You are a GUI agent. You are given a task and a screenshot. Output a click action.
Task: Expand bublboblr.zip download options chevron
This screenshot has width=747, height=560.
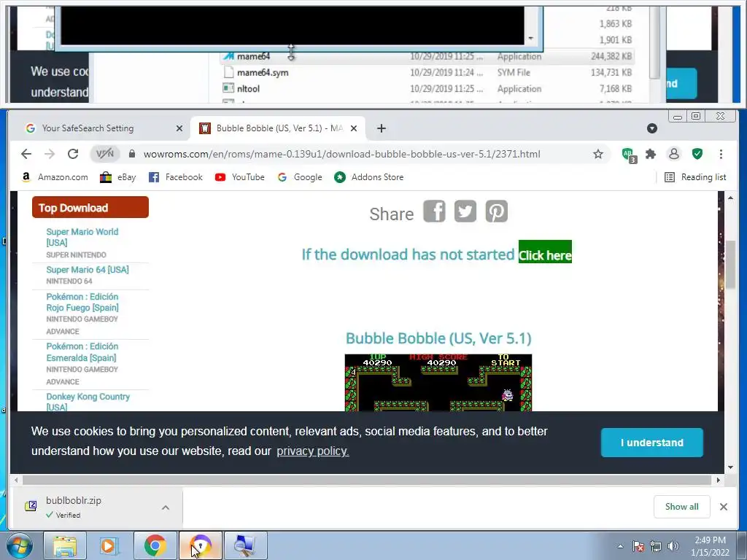166,507
